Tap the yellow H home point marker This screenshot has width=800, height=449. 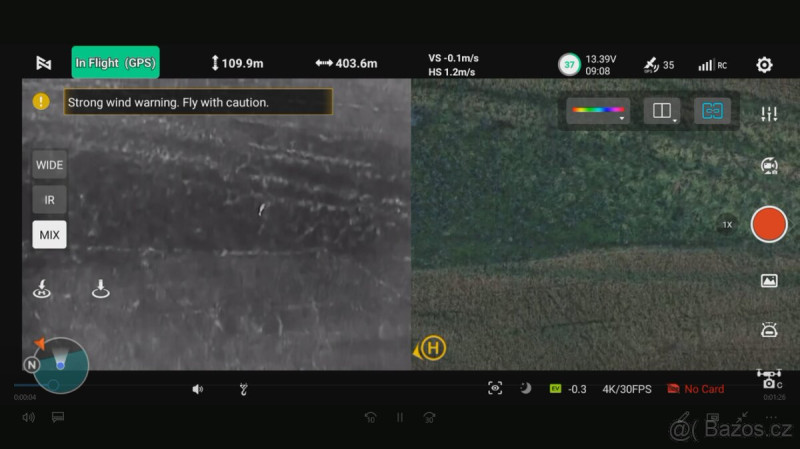pos(433,348)
